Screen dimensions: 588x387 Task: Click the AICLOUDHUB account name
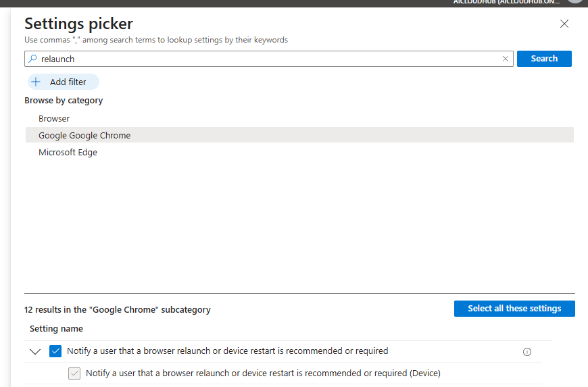(x=507, y=2)
